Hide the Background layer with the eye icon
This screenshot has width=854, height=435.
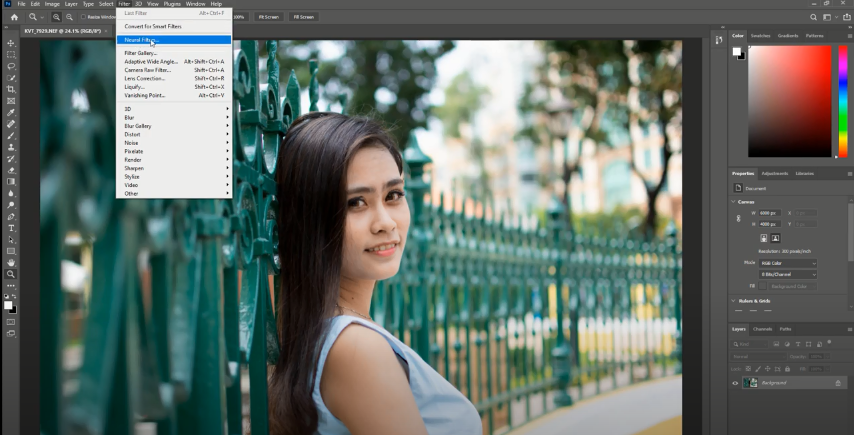pyautogui.click(x=736, y=383)
